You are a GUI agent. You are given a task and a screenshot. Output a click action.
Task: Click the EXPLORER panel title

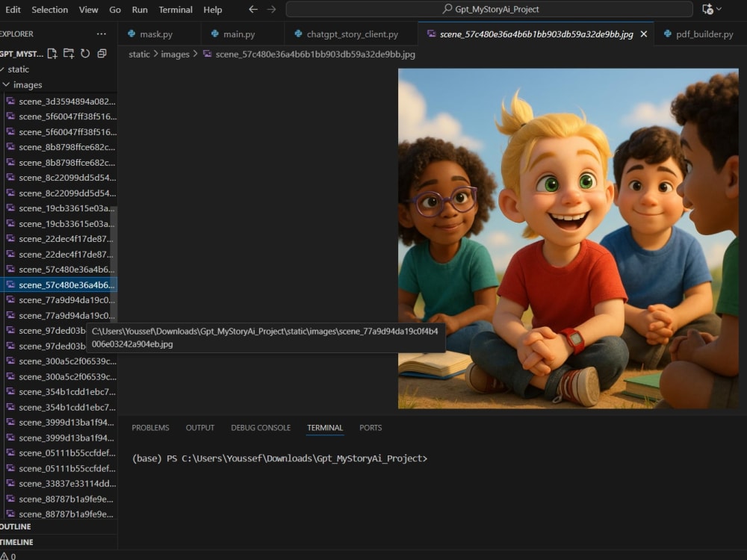[16, 34]
